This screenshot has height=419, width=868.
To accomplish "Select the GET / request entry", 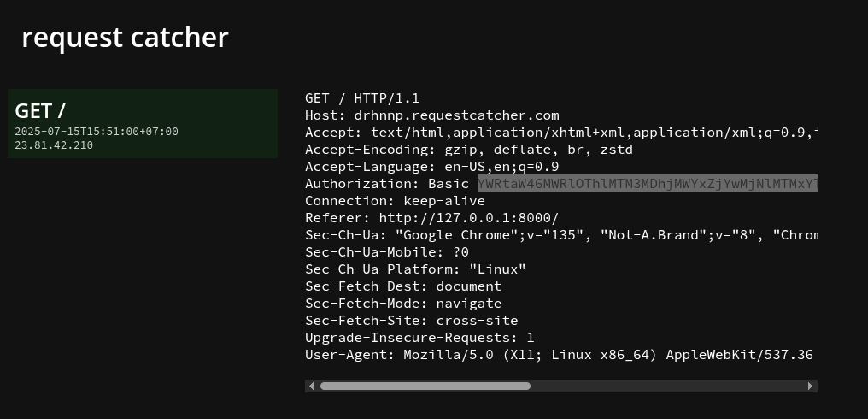I will pyautogui.click(x=143, y=124).
